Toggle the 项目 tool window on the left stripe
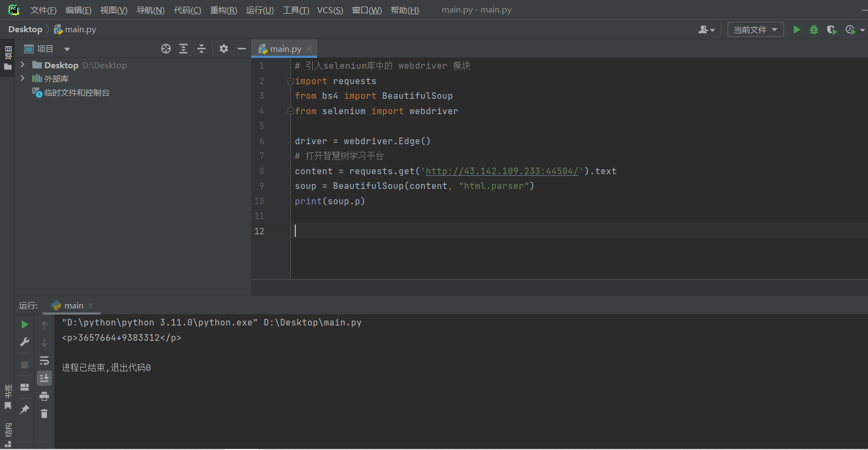 click(x=8, y=58)
